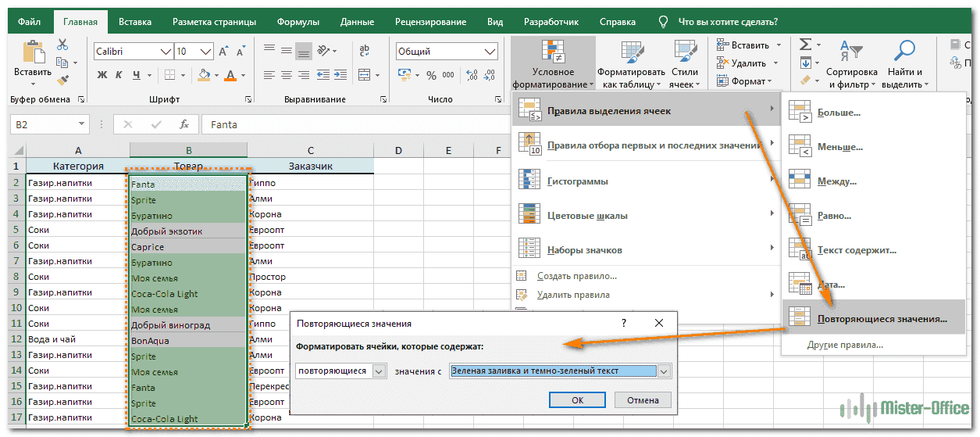Click the Cut scissors icon
Viewport: 980px width, 437px height.
click(x=62, y=46)
